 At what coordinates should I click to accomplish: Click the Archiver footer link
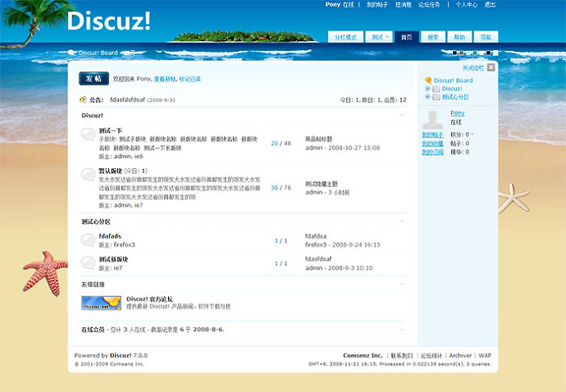[460, 356]
